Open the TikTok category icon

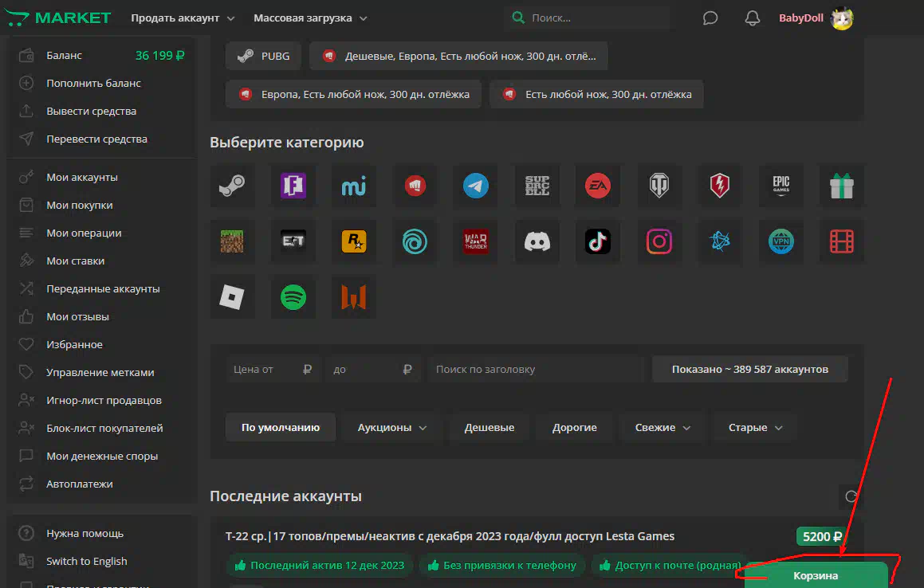pyautogui.click(x=598, y=241)
